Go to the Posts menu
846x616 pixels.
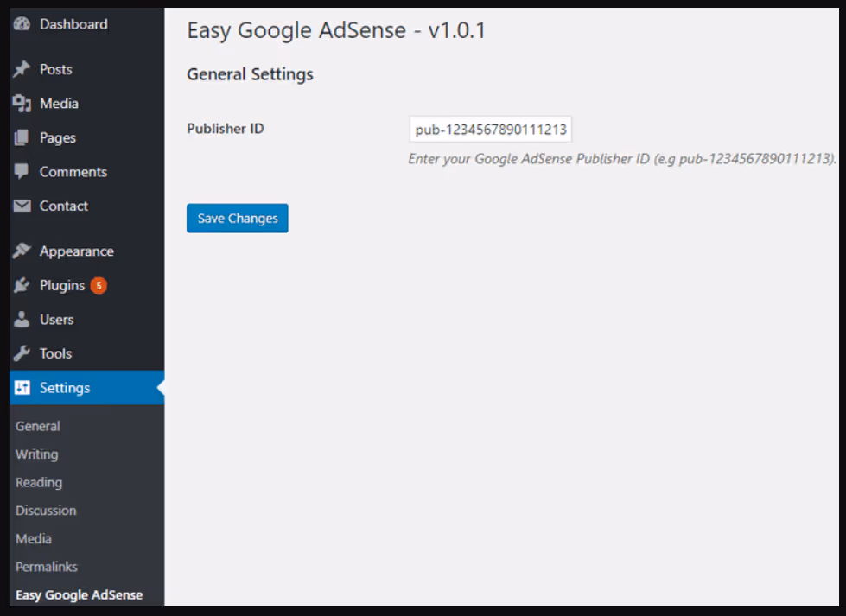[55, 70]
